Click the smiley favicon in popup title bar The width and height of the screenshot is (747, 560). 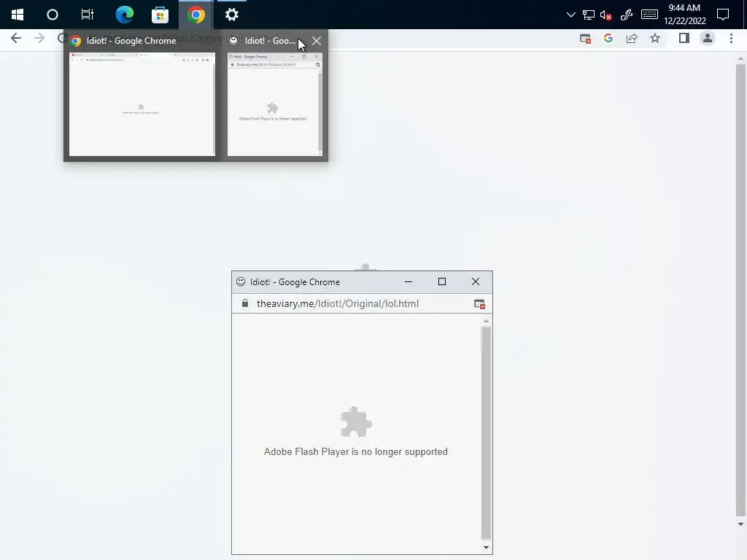(x=241, y=281)
